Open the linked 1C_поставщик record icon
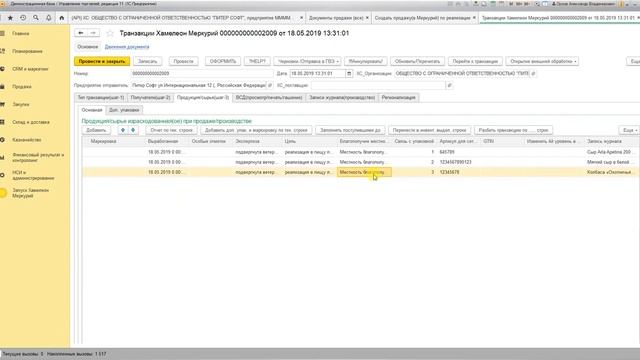 pyautogui.click(x=449, y=85)
